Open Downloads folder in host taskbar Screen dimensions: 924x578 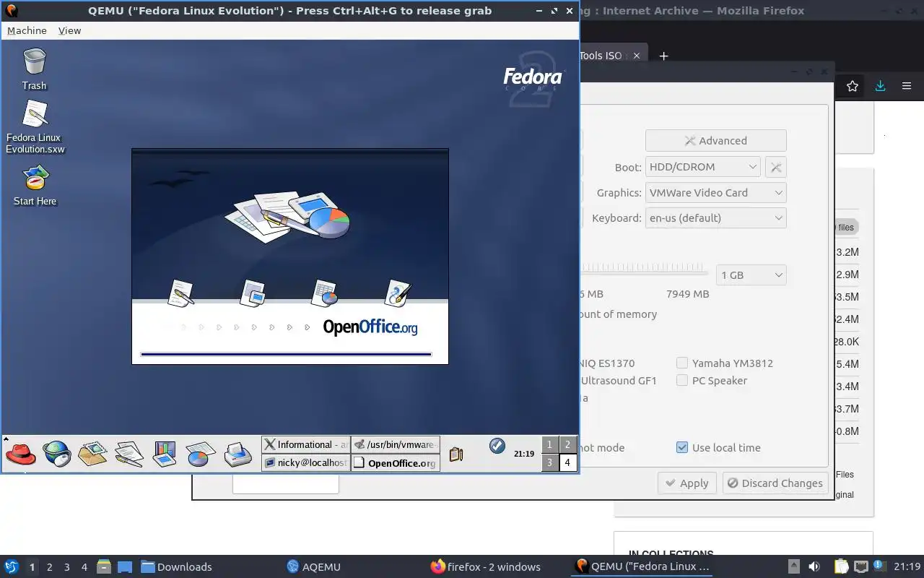(176, 566)
